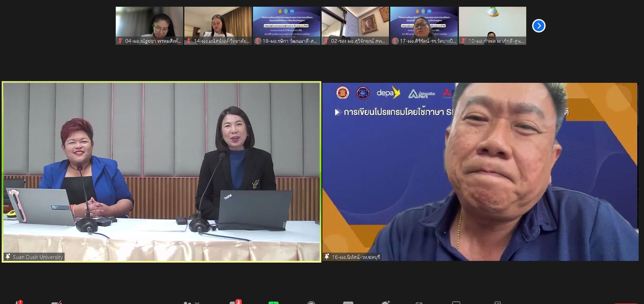Click the red End button at bottom right

(626, 303)
